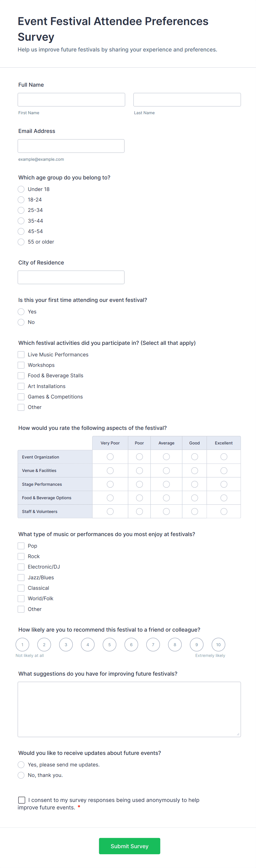The height and width of the screenshot is (868, 256).
Task: Rate Stage Performances as Average
Action: pos(166,484)
